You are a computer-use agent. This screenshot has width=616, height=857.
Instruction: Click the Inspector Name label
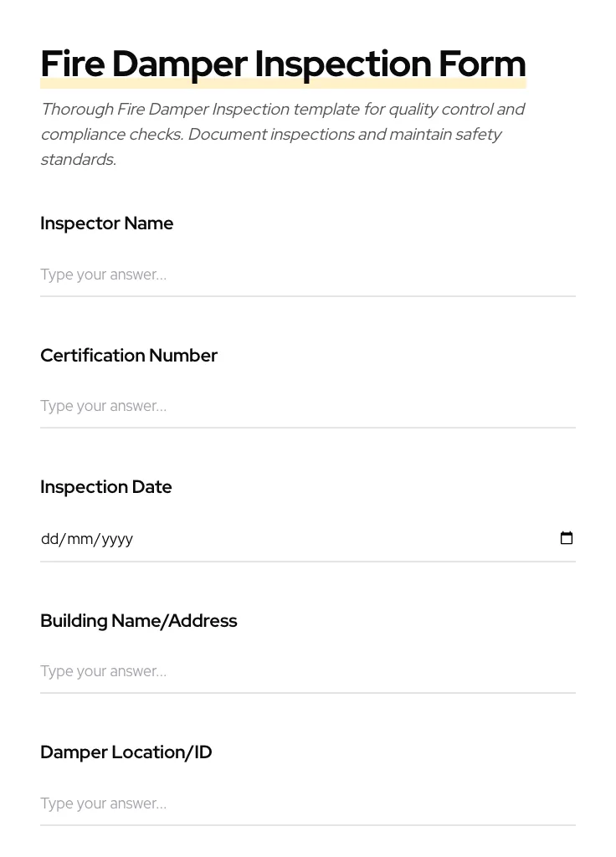(107, 223)
